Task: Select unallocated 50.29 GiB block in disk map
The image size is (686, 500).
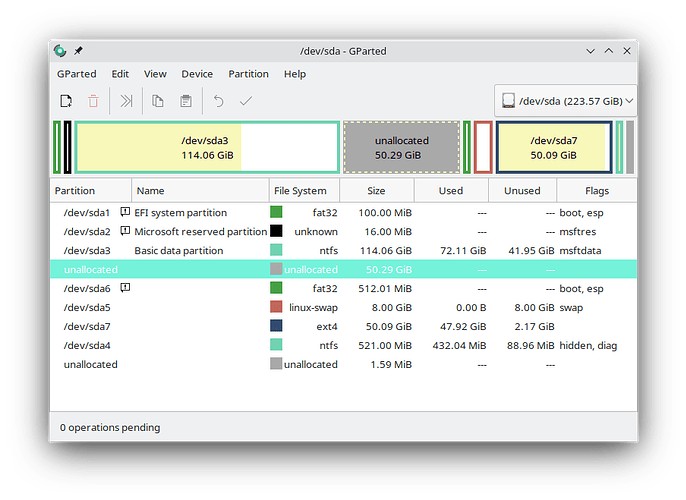Action: tap(402, 147)
